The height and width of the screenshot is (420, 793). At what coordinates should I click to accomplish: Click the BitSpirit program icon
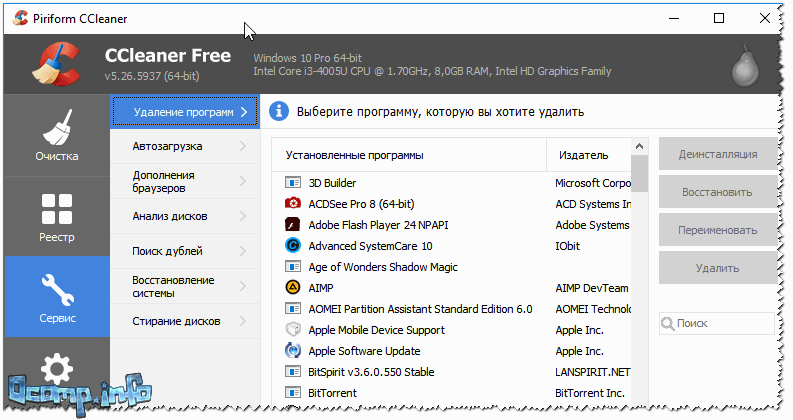click(293, 371)
